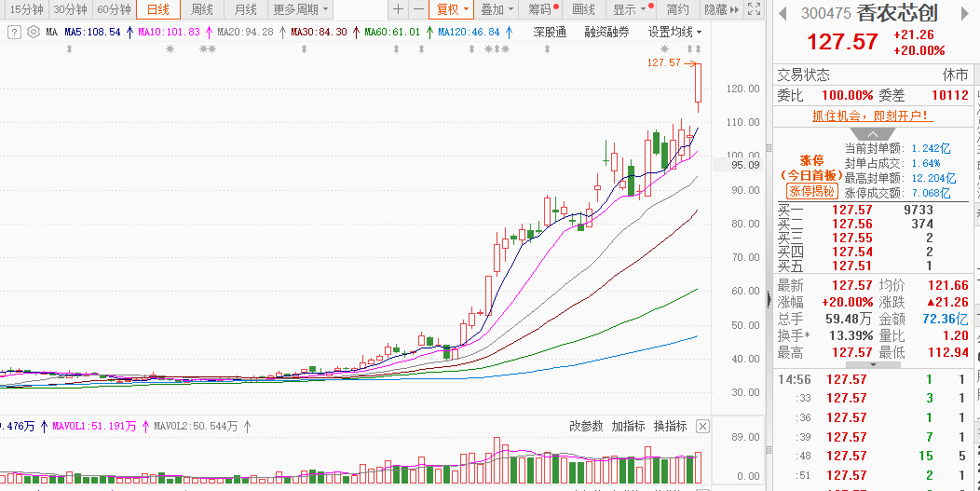Click the 买一 bid row at 127.57
980x491 pixels.
[873, 211]
